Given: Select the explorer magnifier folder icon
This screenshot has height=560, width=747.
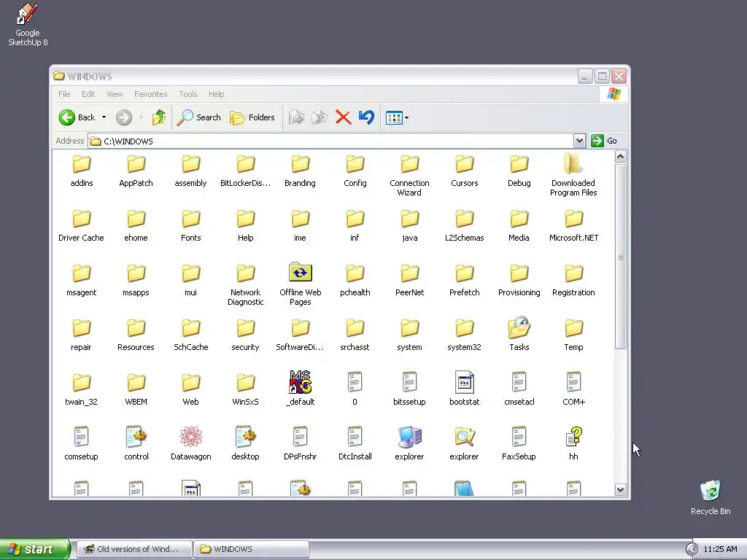Looking at the screenshot, I should click(465, 436).
